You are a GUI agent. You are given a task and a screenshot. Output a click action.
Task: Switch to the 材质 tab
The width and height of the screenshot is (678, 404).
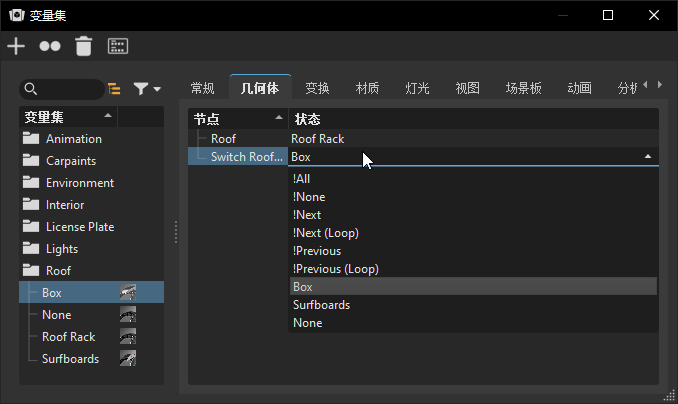[x=367, y=88]
